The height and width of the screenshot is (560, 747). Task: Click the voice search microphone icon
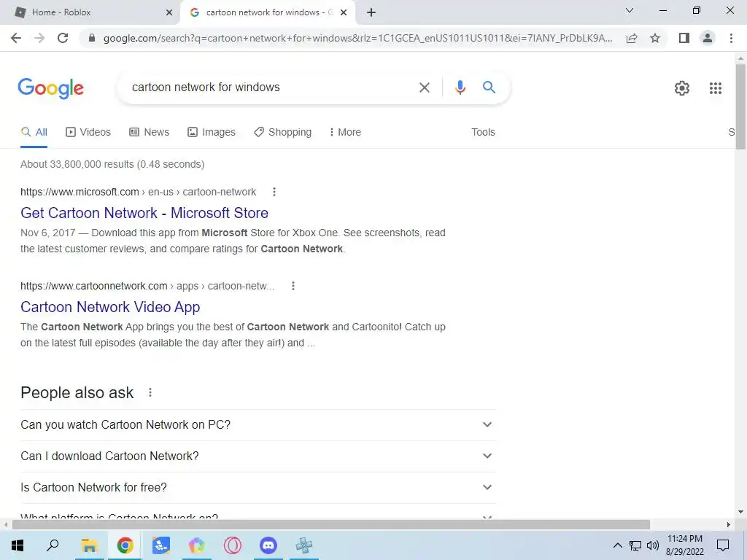click(x=460, y=87)
